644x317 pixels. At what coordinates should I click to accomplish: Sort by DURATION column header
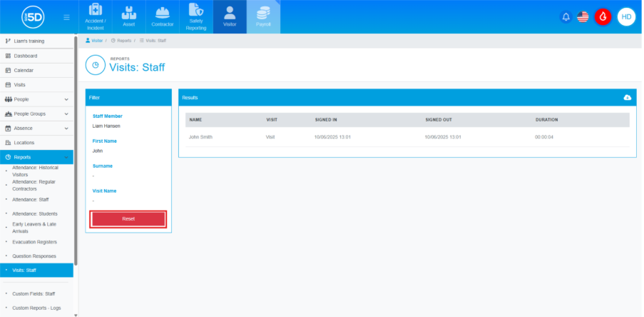[x=547, y=120]
